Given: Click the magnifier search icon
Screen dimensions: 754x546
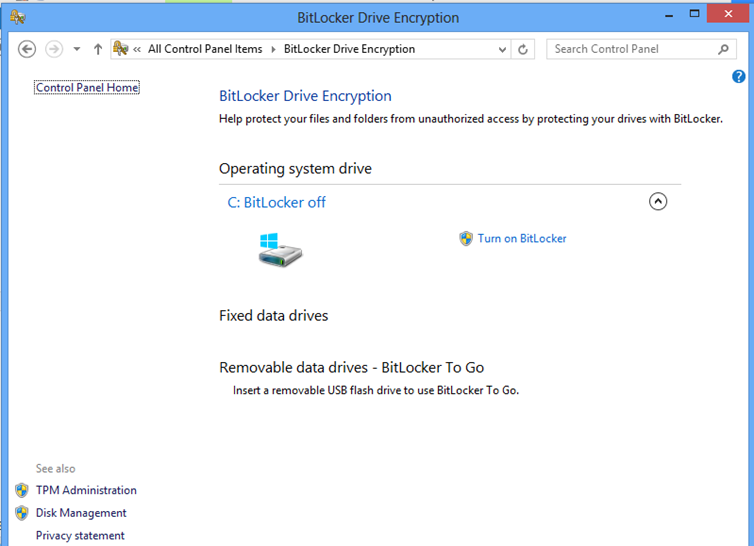Looking at the screenshot, I should 723,49.
